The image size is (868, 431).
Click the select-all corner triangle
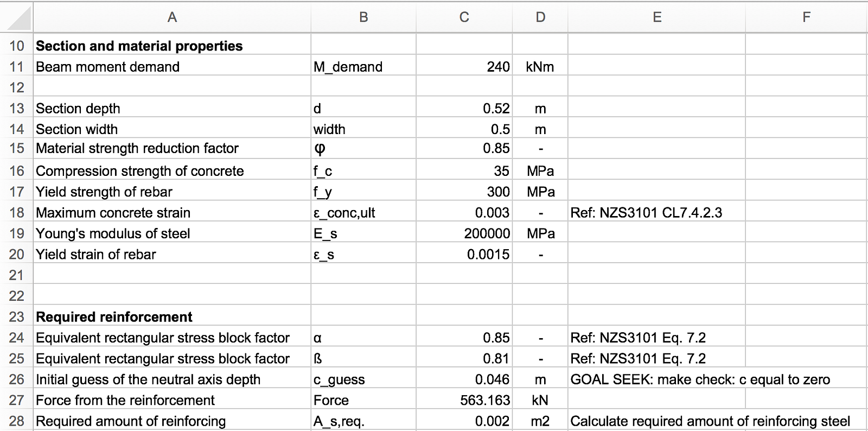point(16,17)
